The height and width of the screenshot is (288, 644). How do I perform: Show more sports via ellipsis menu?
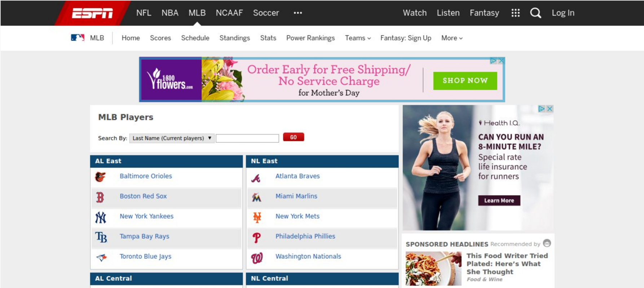[x=297, y=13]
